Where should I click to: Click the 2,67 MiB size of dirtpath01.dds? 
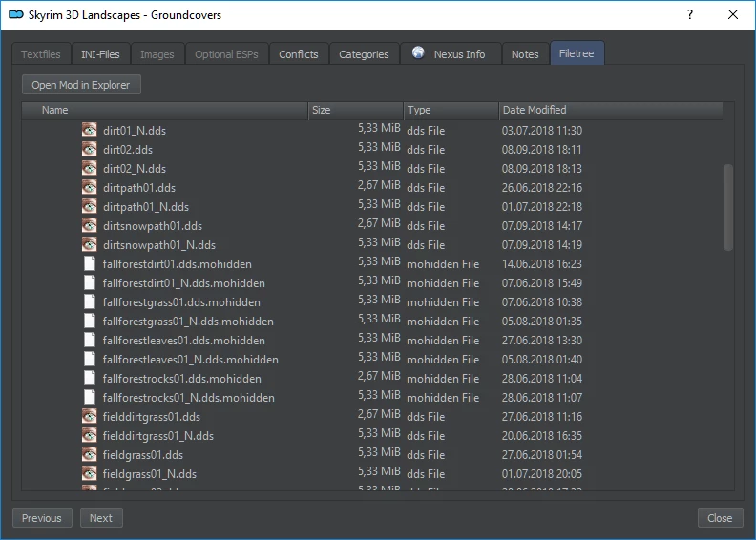click(379, 185)
